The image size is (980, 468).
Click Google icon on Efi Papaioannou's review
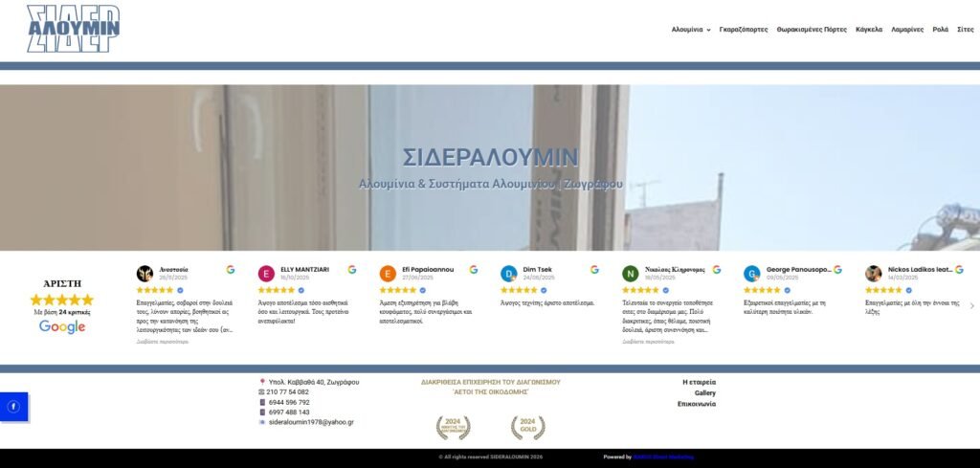473,269
